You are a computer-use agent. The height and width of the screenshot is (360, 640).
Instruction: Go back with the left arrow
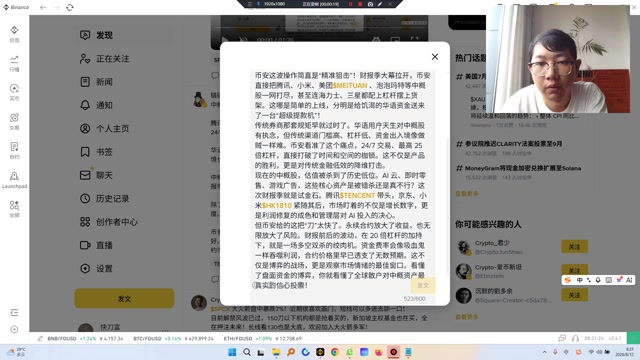click(x=43, y=7)
